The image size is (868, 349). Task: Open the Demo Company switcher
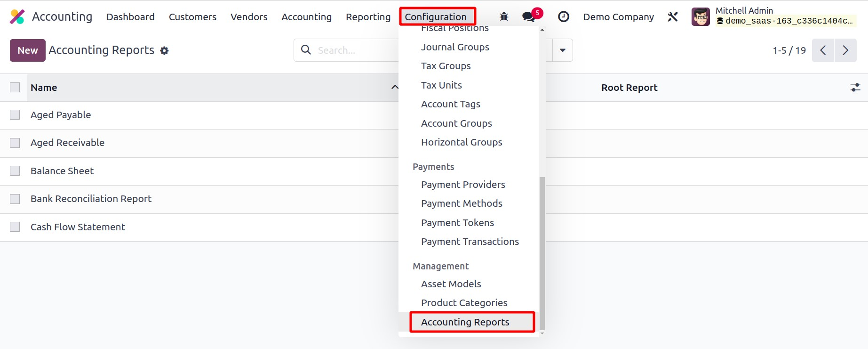click(618, 17)
